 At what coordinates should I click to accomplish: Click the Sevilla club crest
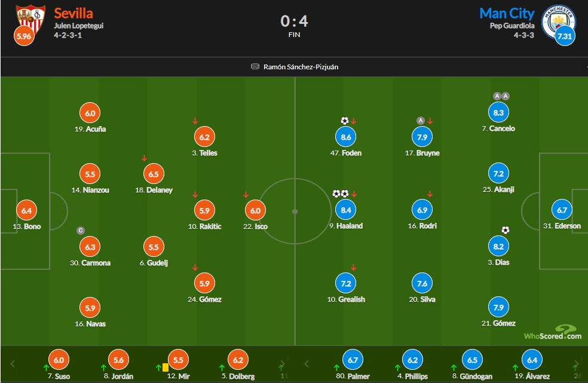click(x=30, y=19)
